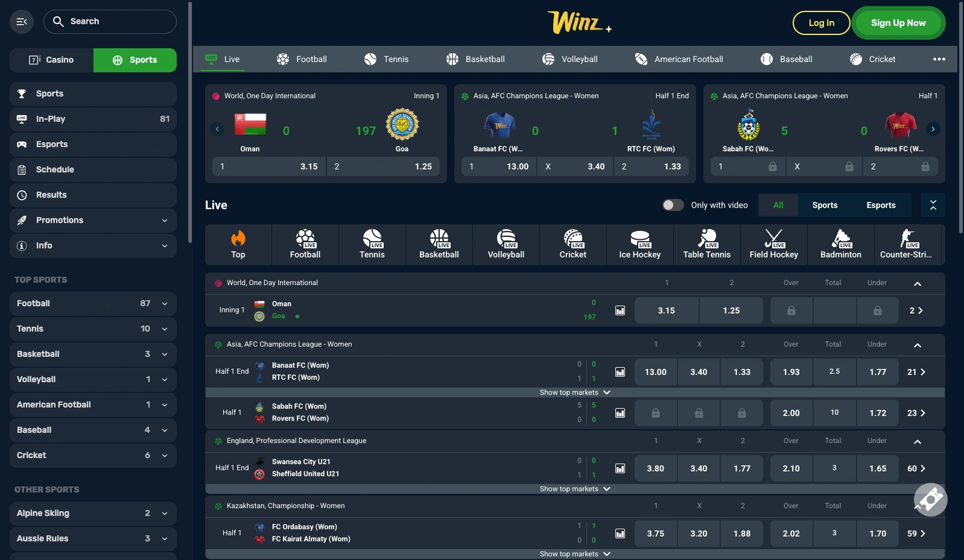Viewport: 964px width, 560px height.
Task: Pick Sheffield United U21 odds 1.77
Action: [742, 468]
